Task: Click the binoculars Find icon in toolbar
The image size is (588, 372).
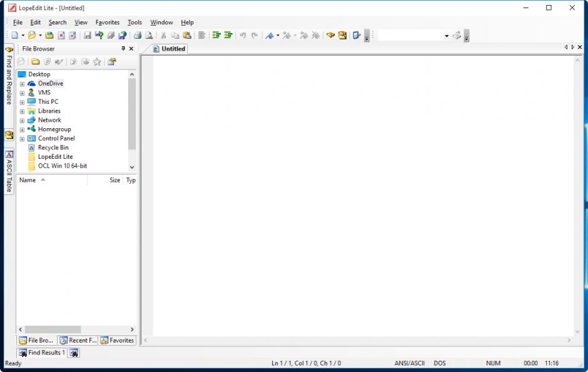Action: coord(330,35)
